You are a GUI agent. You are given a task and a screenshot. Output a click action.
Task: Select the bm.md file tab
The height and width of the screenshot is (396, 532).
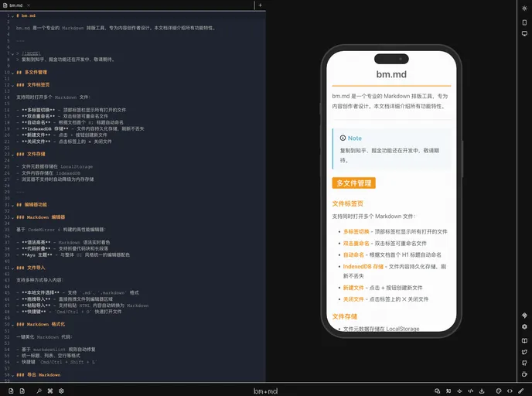point(15,5)
